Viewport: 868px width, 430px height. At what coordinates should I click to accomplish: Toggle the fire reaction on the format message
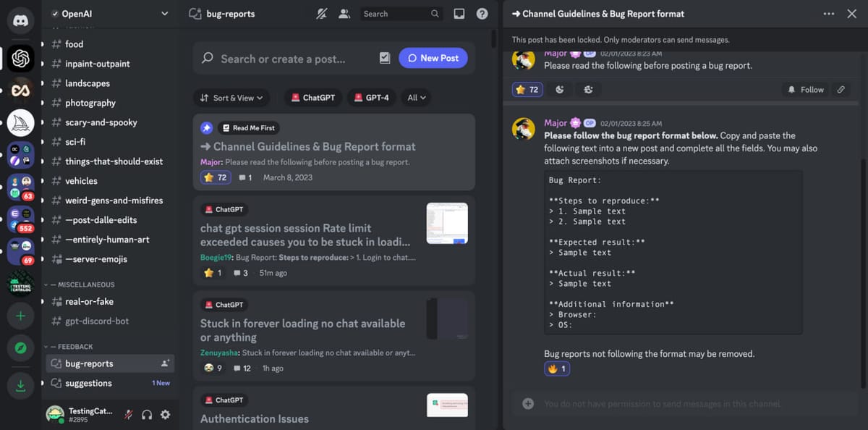coord(557,368)
